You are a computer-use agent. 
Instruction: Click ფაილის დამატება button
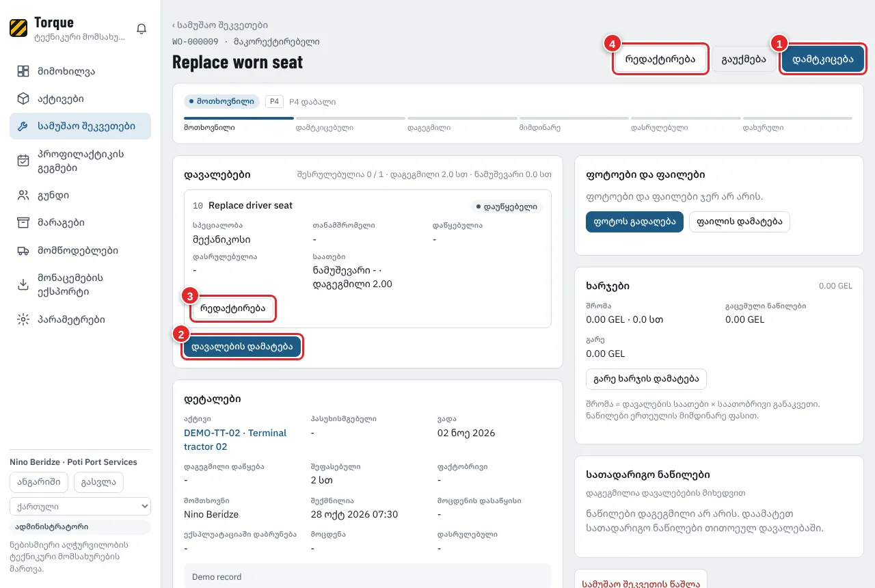coord(739,222)
